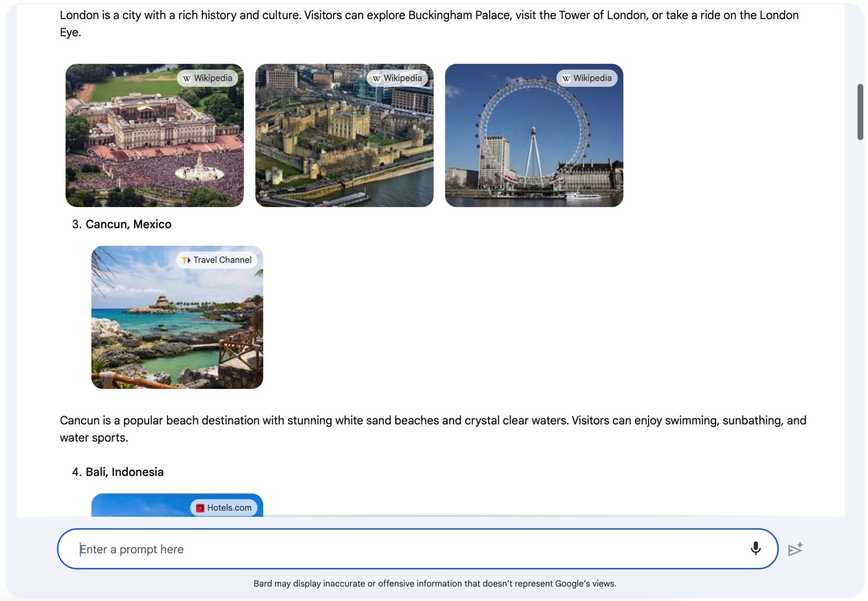
Task: Click the paragraph starting 'London is a city'
Action: point(429,24)
